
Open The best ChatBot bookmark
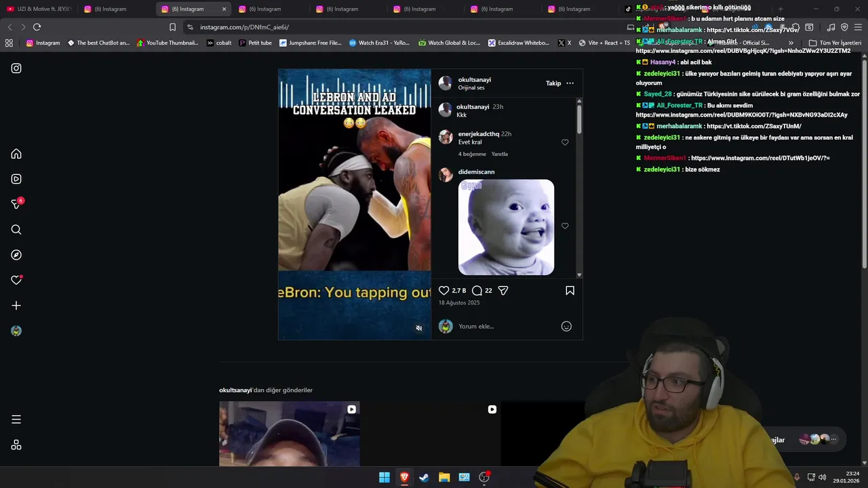click(98, 43)
